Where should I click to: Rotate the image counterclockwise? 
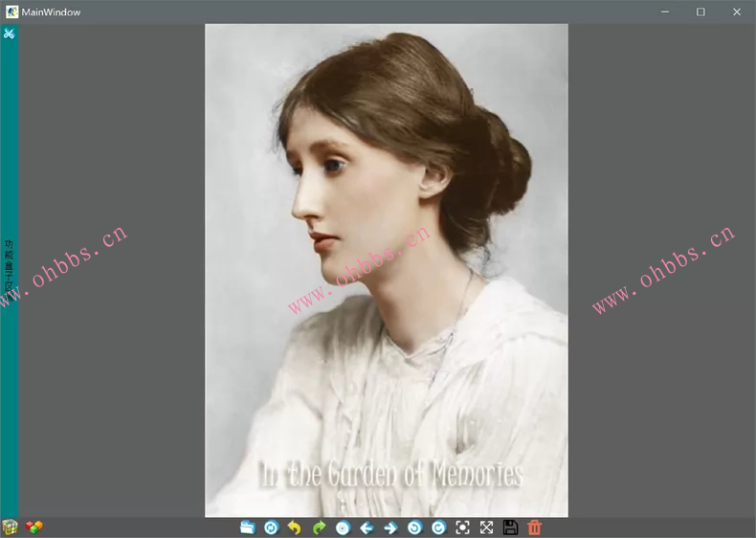[414, 527]
